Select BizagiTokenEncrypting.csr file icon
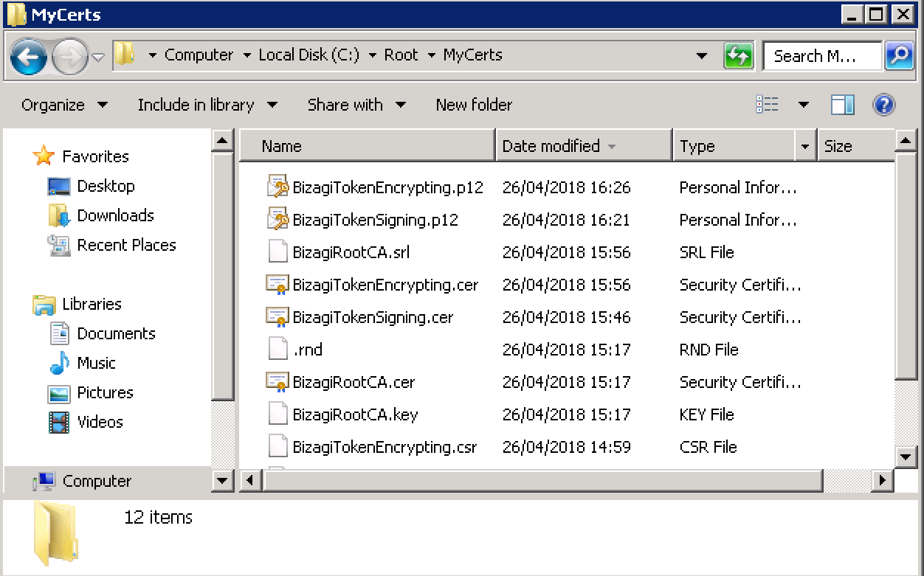This screenshot has width=924, height=576. tap(277, 447)
